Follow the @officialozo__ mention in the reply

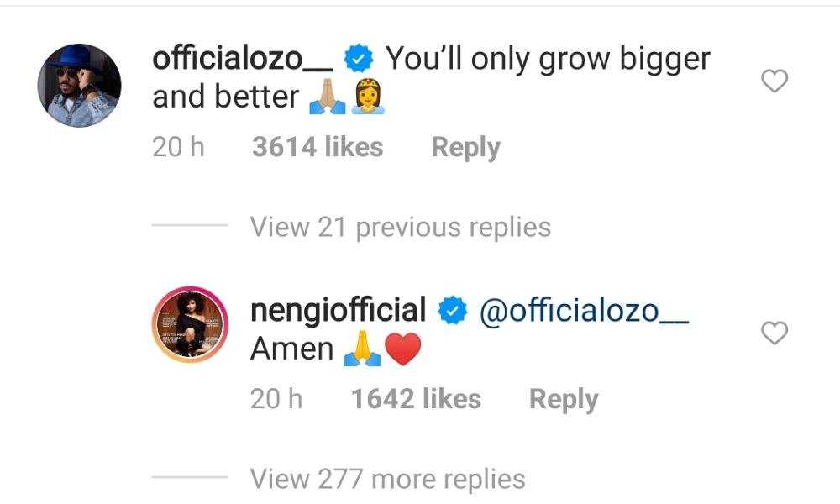584,311
